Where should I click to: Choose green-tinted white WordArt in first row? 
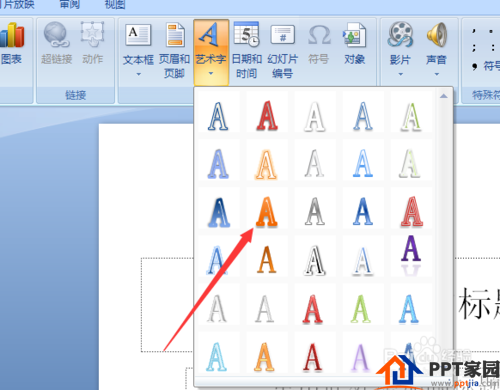[x=411, y=116]
